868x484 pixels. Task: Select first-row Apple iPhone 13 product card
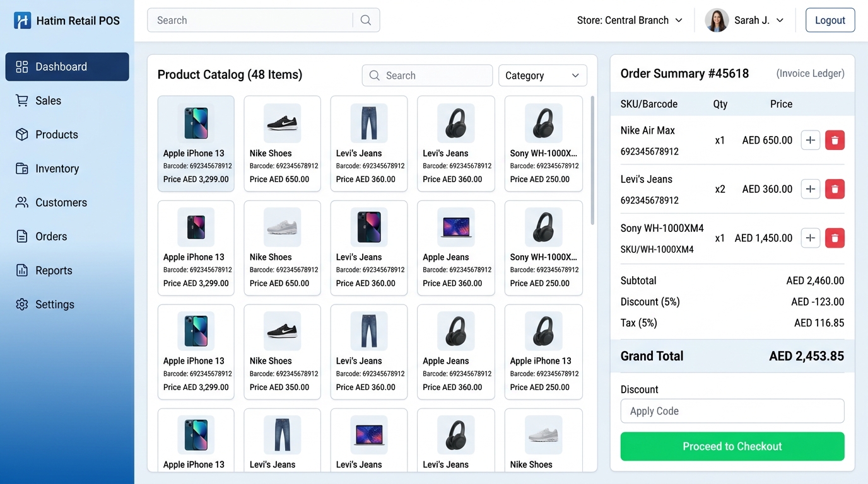coord(196,144)
